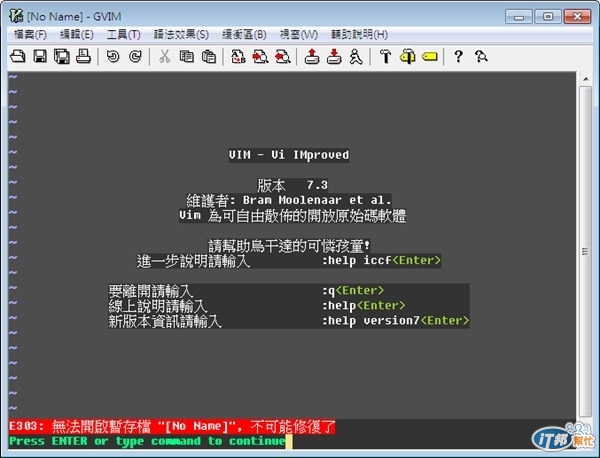The width and height of the screenshot is (600, 458).
Task: Click the Paste clipboard icon
Action: [x=209, y=57]
